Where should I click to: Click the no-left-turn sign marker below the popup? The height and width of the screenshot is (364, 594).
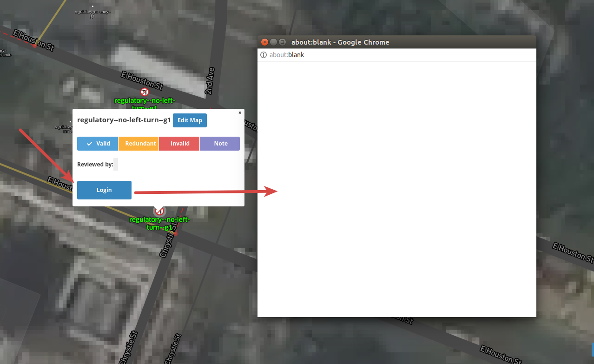(160, 211)
